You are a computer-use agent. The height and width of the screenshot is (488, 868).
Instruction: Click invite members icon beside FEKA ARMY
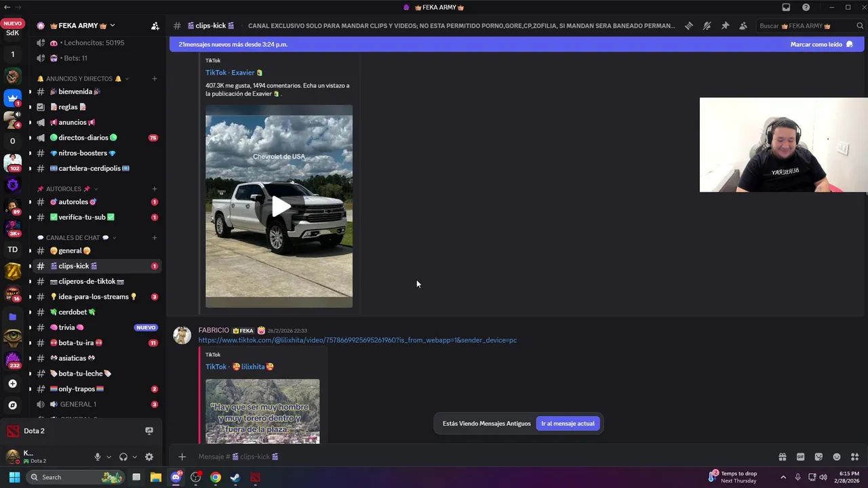[155, 26]
